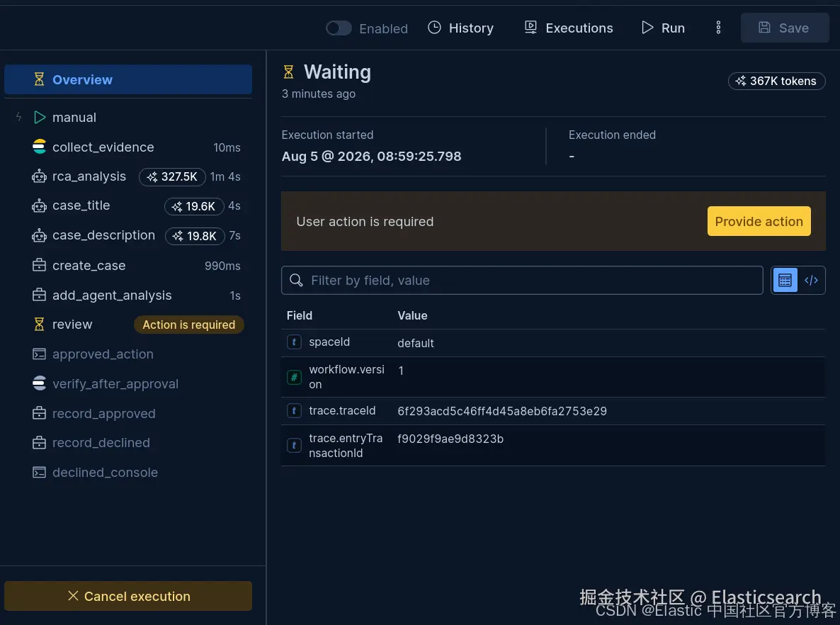The image size is (840, 625).
Task: Click the manual step play icon
Action: coord(40,118)
